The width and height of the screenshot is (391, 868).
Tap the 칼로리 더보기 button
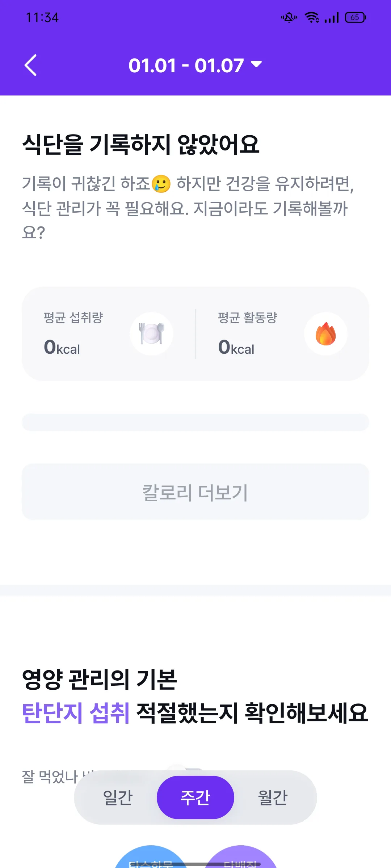[195, 492]
